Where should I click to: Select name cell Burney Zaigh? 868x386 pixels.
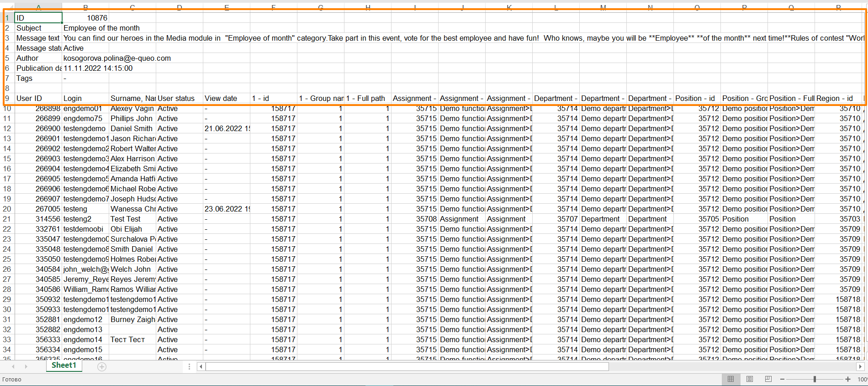132,319
